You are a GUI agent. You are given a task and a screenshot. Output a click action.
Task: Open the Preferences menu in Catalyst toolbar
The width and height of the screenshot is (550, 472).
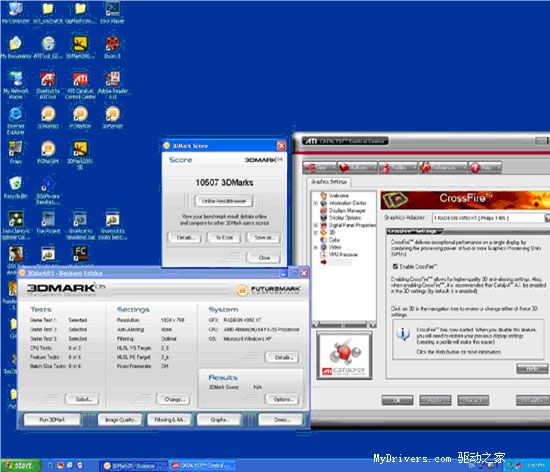point(443,168)
